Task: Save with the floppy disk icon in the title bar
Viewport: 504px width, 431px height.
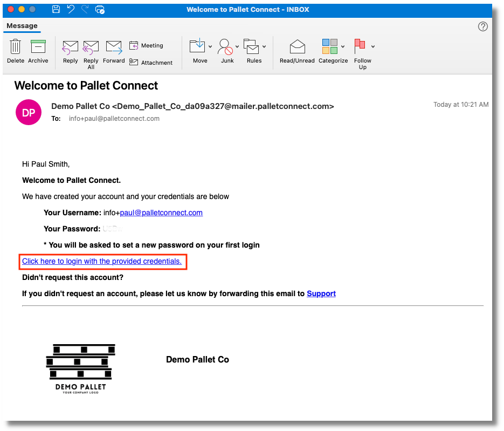Action: 56,9
